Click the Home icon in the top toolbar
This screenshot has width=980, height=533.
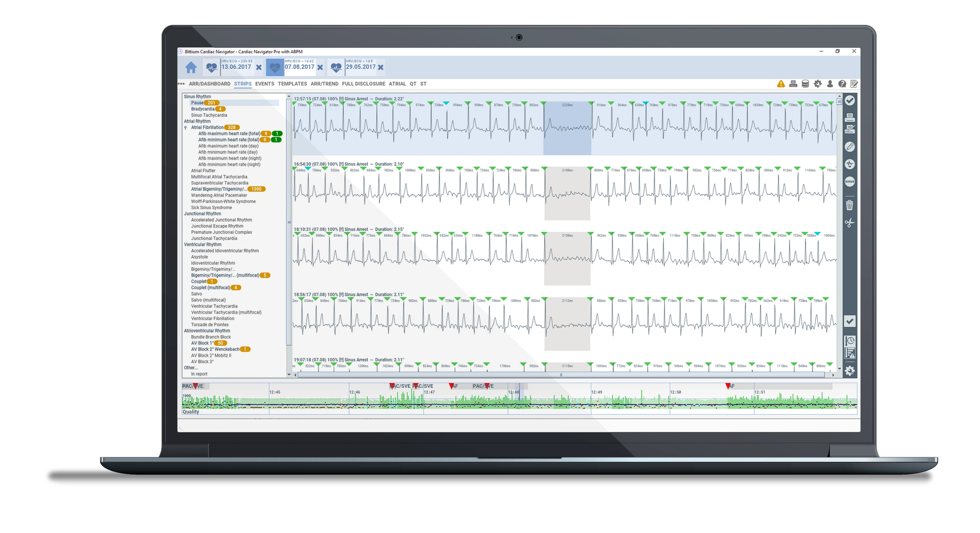pyautogui.click(x=191, y=67)
